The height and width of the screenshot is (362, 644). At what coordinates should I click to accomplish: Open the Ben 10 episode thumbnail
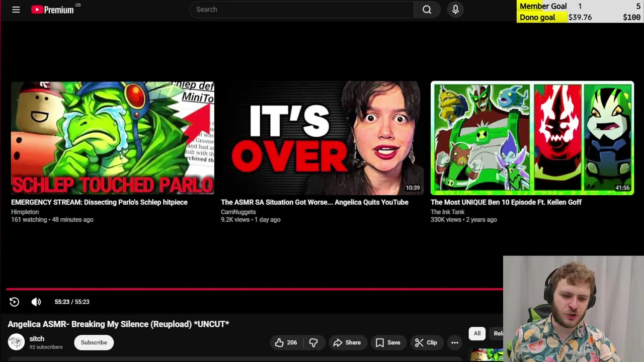coord(532,138)
